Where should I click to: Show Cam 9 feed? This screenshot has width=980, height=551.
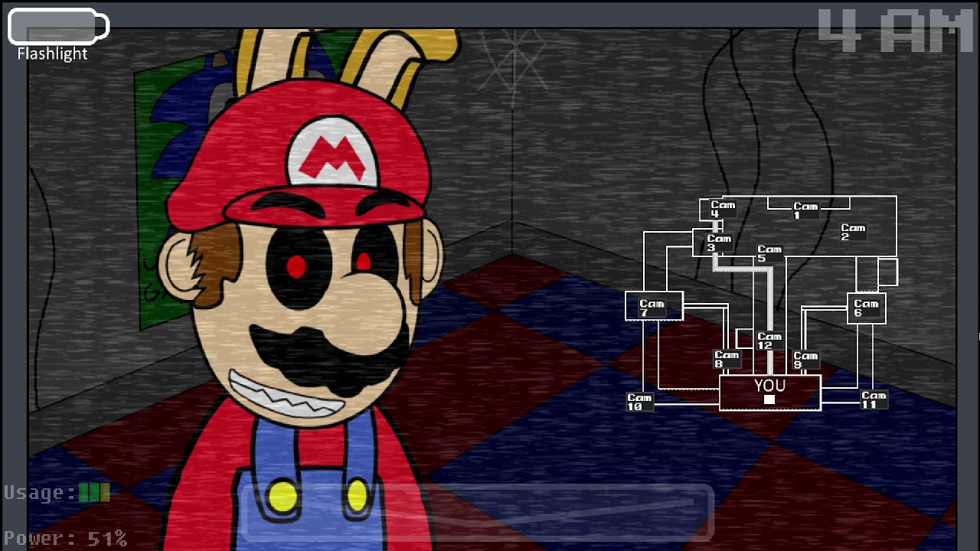click(x=805, y=360)
